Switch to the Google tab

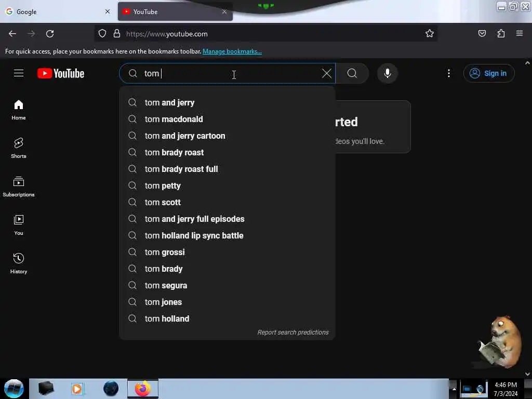coord(57,11)
